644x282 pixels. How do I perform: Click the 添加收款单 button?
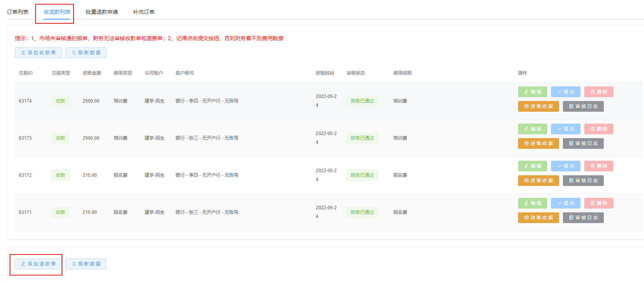(38, 53)
